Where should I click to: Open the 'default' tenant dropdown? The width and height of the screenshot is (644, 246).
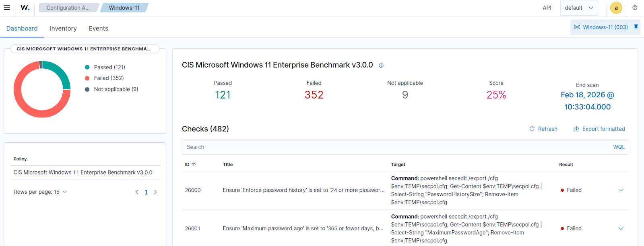pyautogui.click(x=579, y=8)
